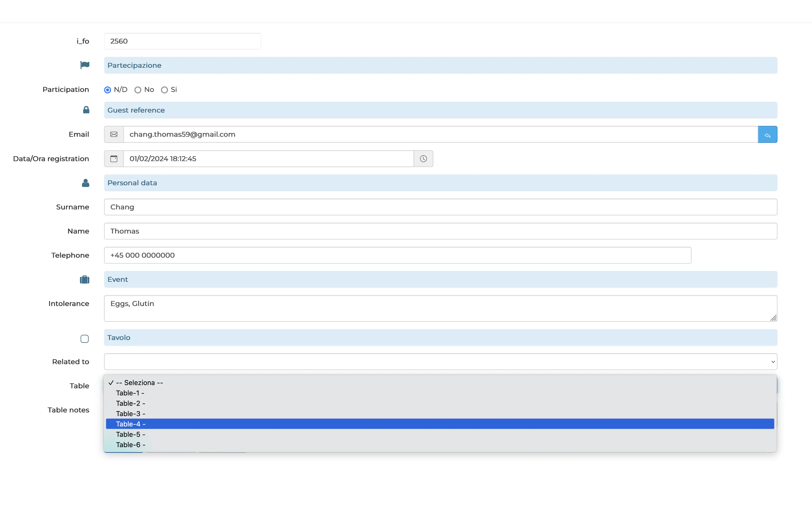Click the Name field containing Thomas
812x517 pixels.
[x=441, y=231]
